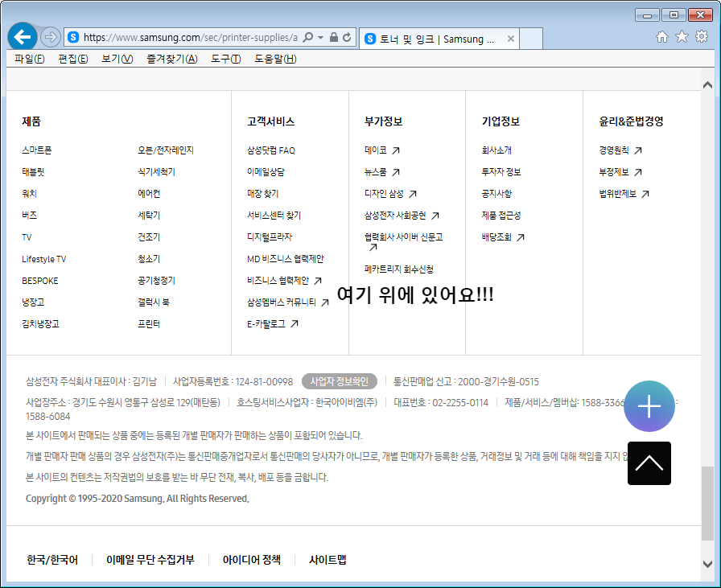This screenshot has height=588, width=721.
Task: Click external arrow icon beside 뉴스룸
Action: pyautogui.click(x=395, y=172)
